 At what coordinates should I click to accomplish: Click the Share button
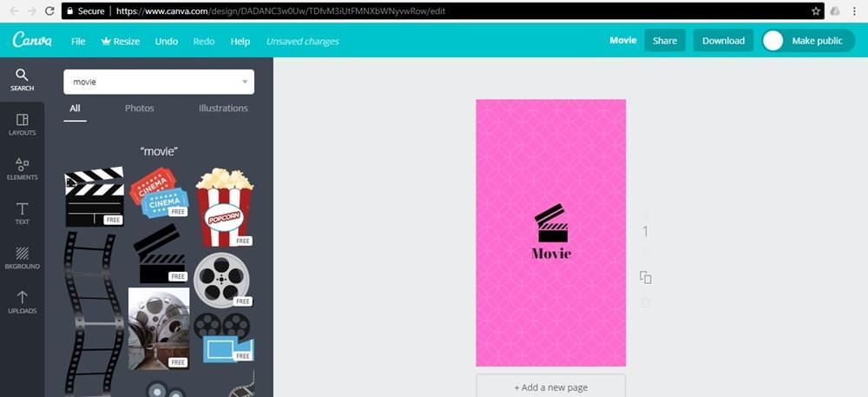pyautogui.click(x=665, y=41)
